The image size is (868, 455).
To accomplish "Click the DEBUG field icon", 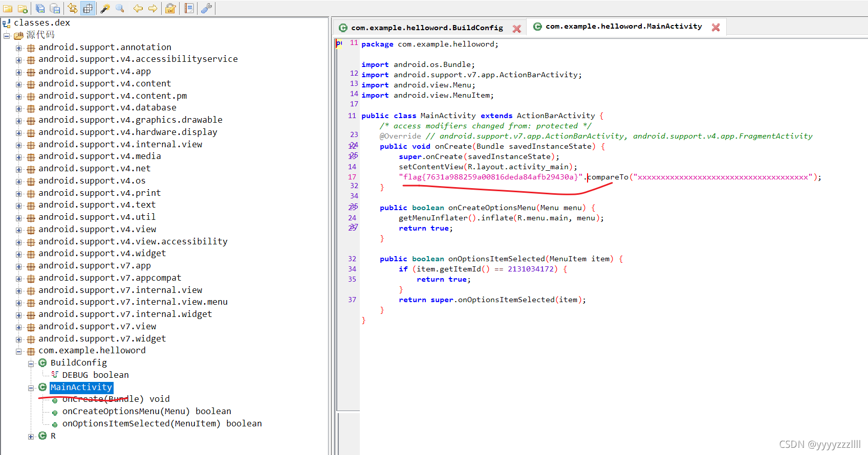I will (x=55, y=375).
